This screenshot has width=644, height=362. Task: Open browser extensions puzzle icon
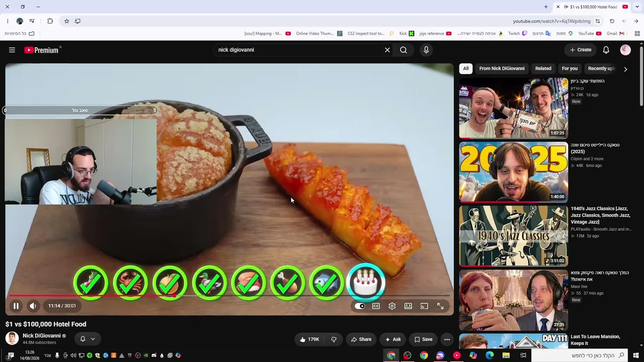coord(50,21)
